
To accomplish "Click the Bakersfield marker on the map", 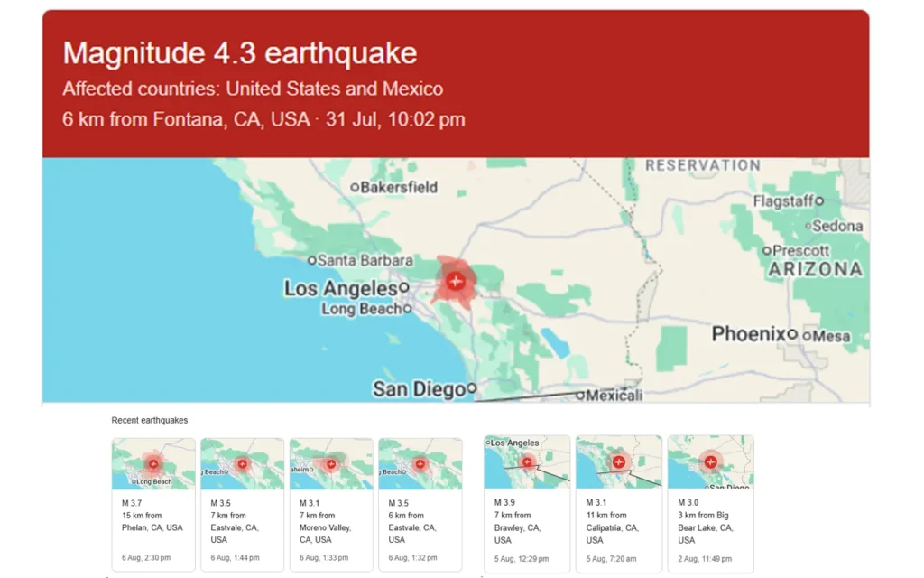I will click(354, 188).
